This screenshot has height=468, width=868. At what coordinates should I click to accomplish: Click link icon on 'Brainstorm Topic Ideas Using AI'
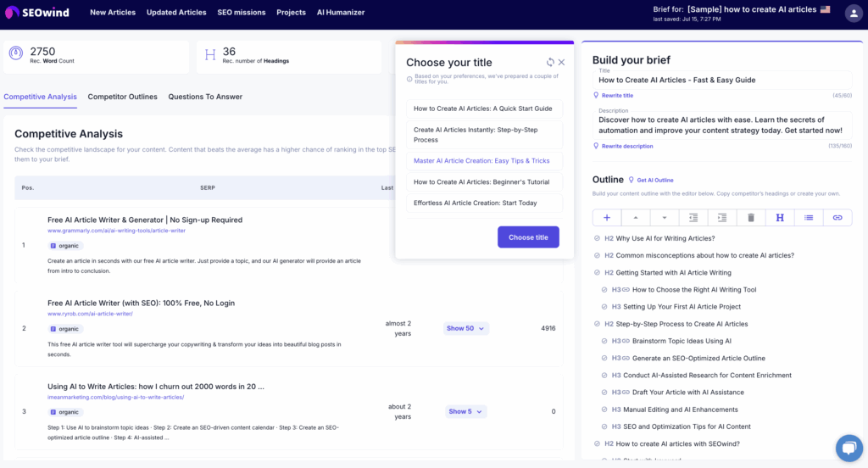click(x=626, y=341)
